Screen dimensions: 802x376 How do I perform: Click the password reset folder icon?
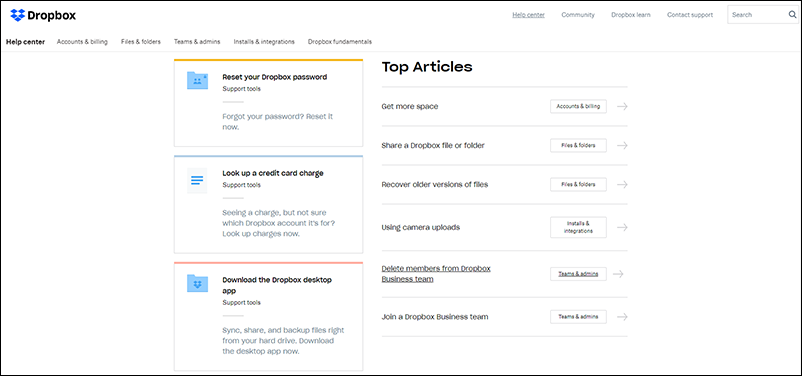[x=197, y=80]
